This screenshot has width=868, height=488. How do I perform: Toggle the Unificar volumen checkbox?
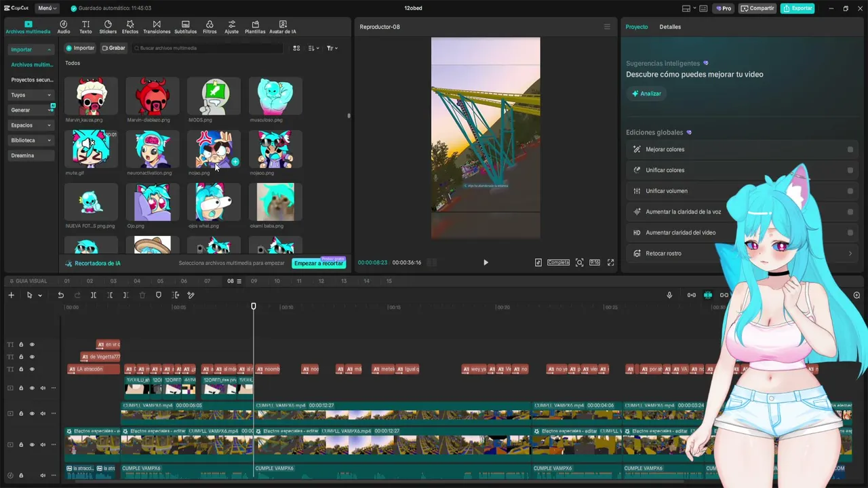tap(850, 191)
